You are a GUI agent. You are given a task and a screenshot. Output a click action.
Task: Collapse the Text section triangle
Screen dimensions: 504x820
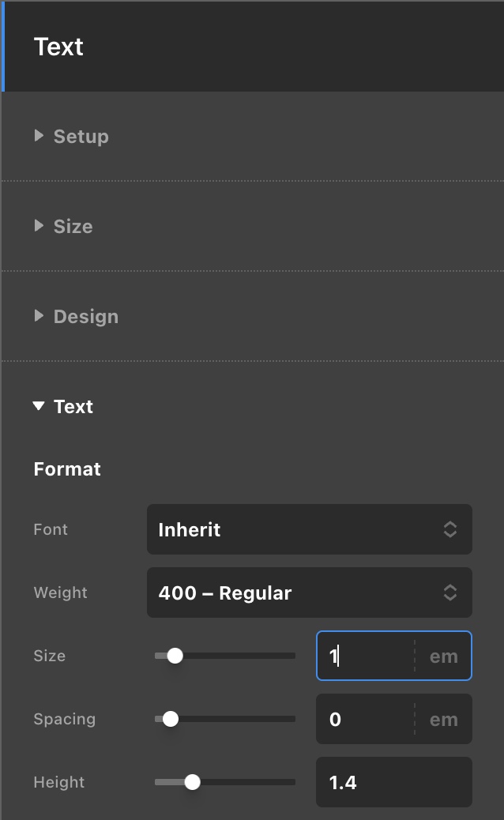coord(39,406)
